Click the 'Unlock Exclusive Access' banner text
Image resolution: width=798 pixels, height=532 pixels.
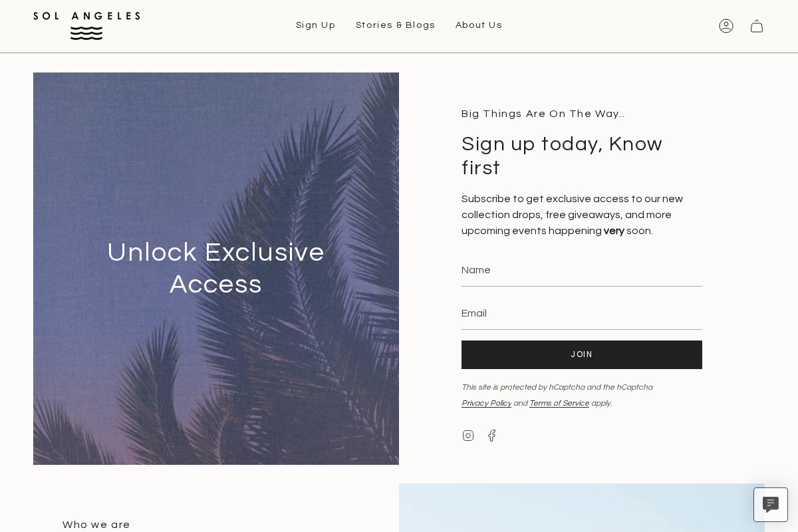(216, 268)
